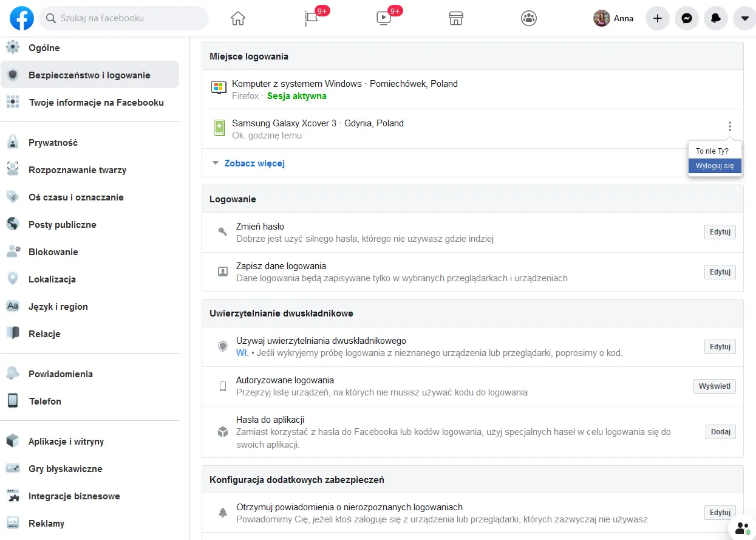The height and width of the screenshot is (540, 756).
Task: Click the Facebook logo
Action: click(22, 18)
